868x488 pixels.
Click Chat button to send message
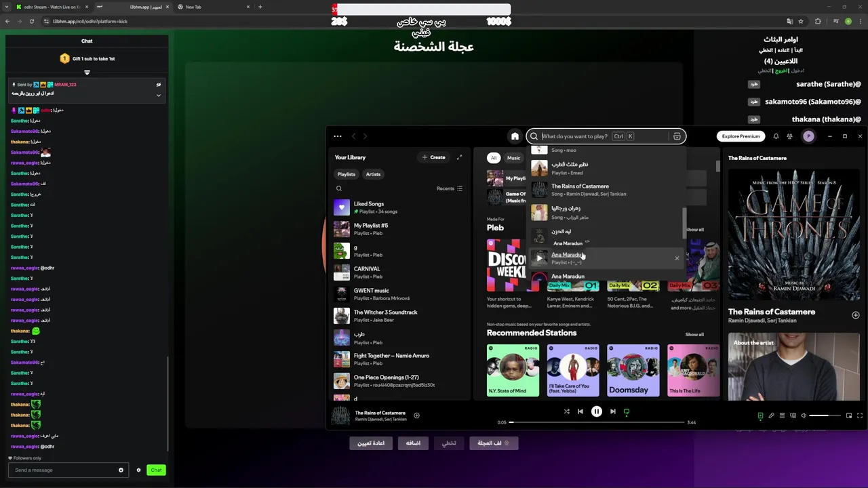pos(156,470)
